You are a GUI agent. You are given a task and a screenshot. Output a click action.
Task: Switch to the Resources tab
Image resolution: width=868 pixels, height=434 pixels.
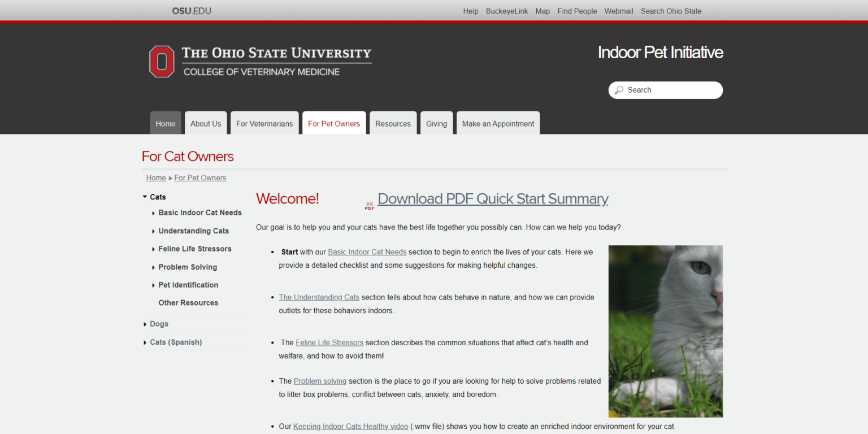point(393,123)
